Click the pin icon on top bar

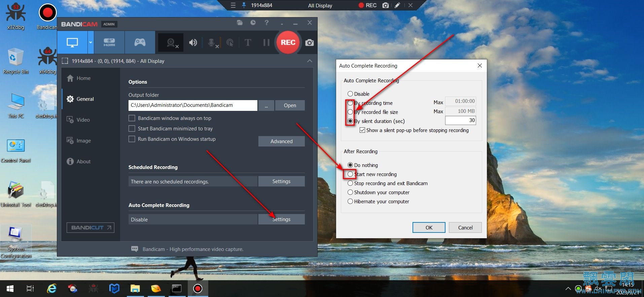click(x=244, y=5)
